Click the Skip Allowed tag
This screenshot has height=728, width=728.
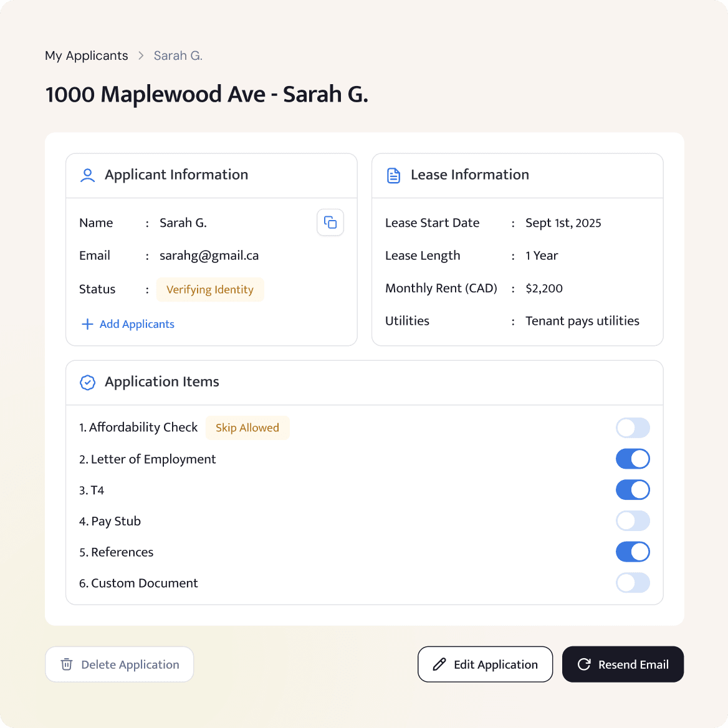[x=247, y=428]
